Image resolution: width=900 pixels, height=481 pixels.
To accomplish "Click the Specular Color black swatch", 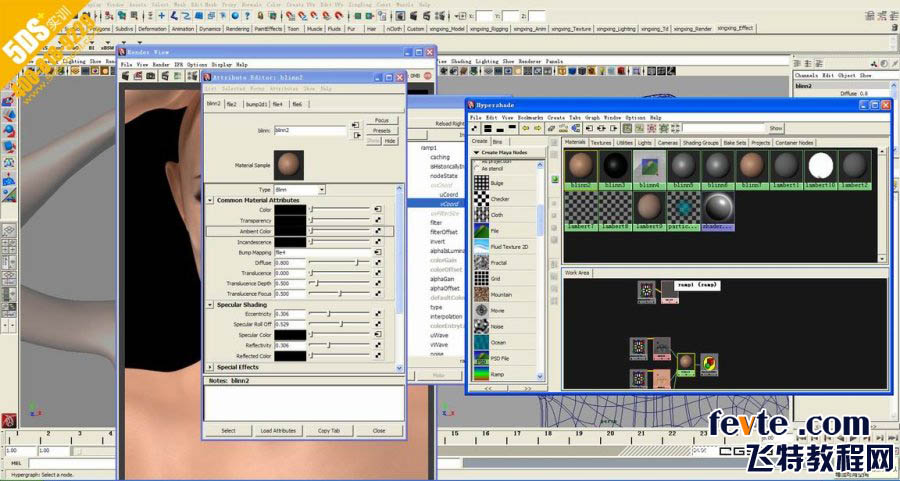I will [x=290, y=334].
